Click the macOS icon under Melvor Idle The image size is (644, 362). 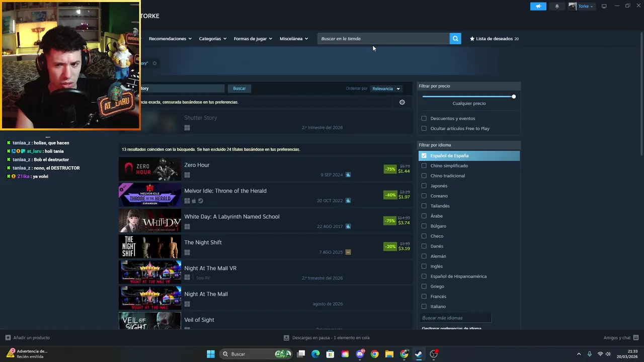(x=194, y=201)
